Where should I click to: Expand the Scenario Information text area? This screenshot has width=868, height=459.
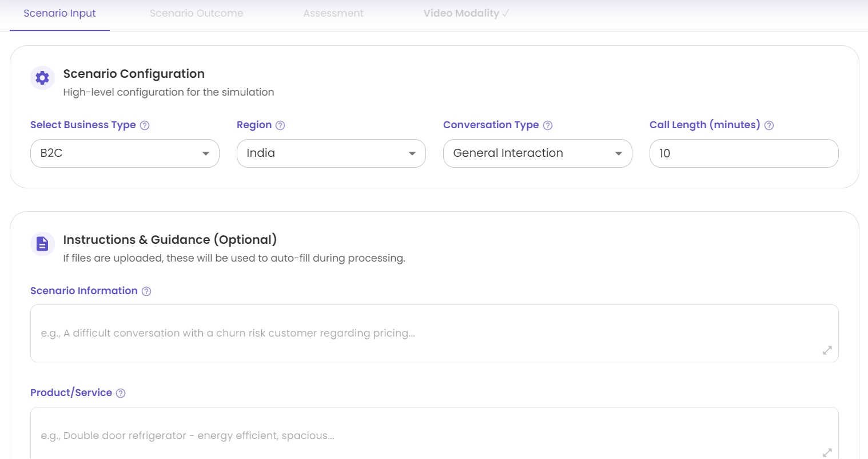click(827, 350)
